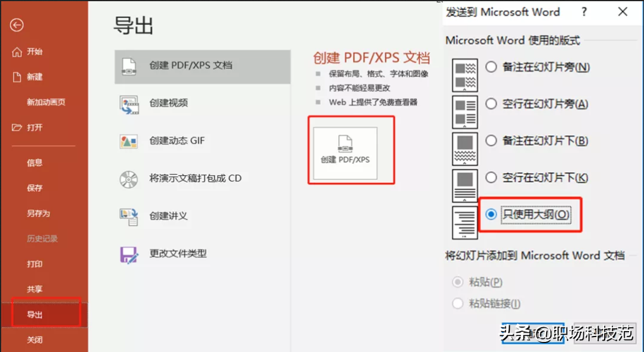Screen dimensions: 644x352
Task: Select the 空行在幻灯片旁(A) radio option
Action: tap(491, 104)
